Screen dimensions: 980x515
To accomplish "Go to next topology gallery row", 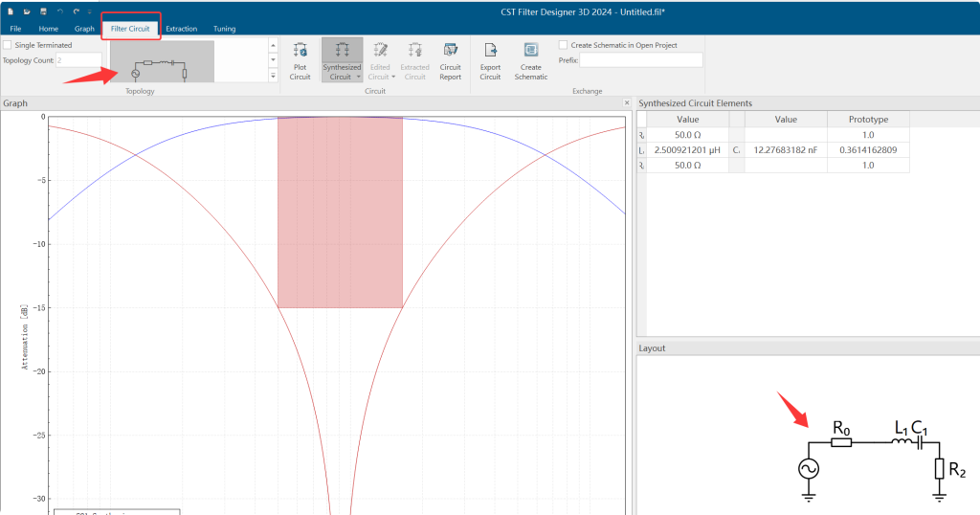I will coord(273,60).
